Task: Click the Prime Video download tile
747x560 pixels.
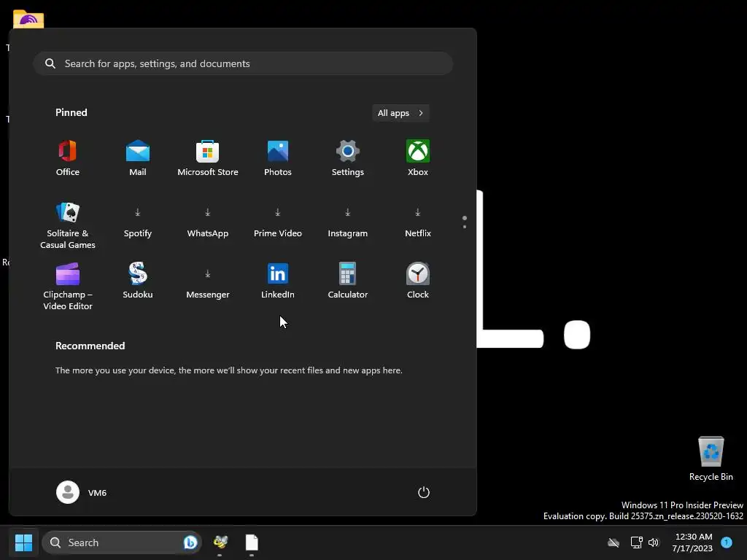Action: [278, 222]
